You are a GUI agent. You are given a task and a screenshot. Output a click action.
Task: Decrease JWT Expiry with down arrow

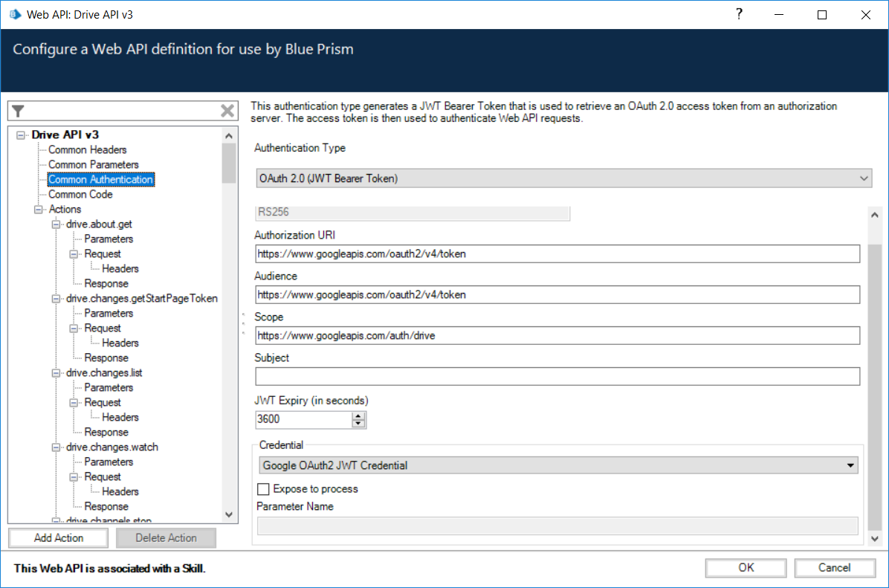(x=359, y=424)
